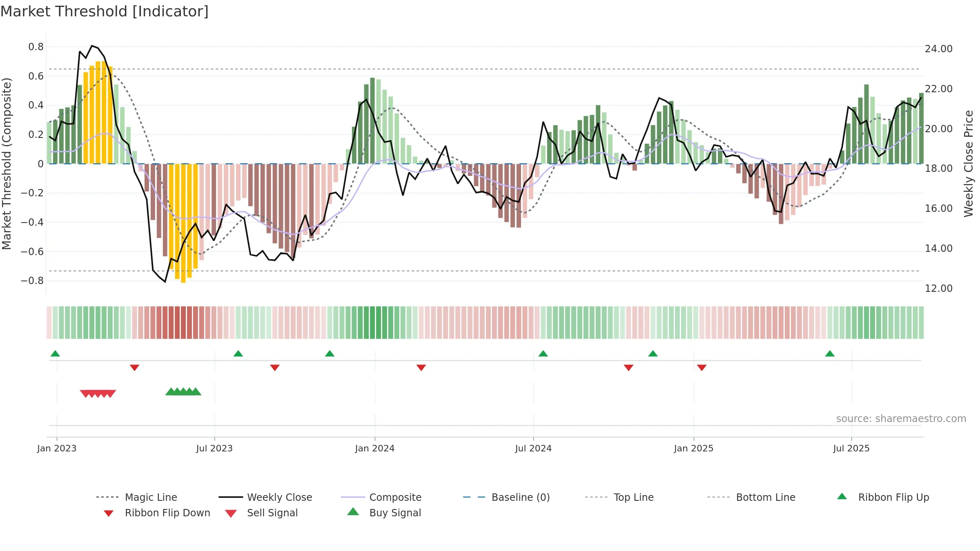Click the red Ribbon Flip Down legend triangle
The width and height of the screenshot is (980, 551).
pyautogui.click(x=109, y=513)
